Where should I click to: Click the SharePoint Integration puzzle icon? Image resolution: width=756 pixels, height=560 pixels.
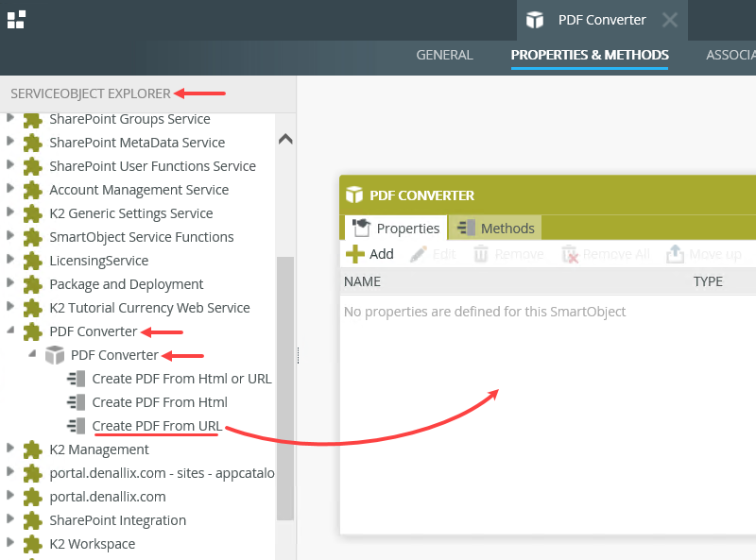[33, 520]
